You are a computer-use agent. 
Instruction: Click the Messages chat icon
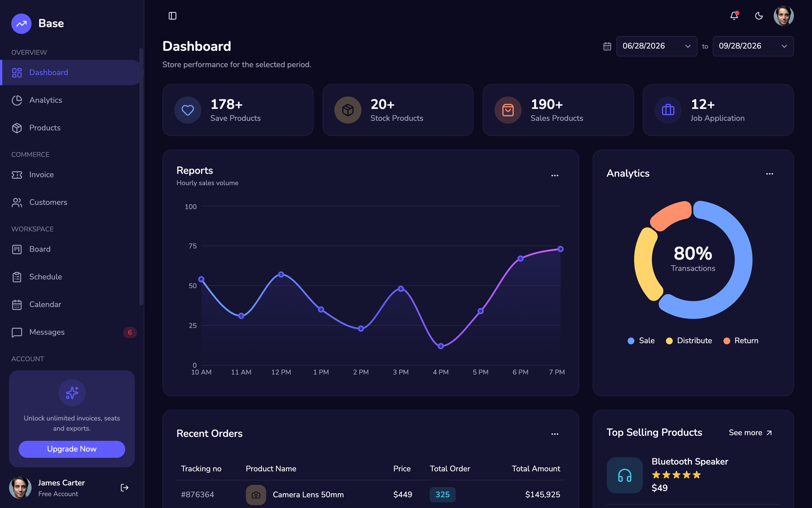[17, 332]
